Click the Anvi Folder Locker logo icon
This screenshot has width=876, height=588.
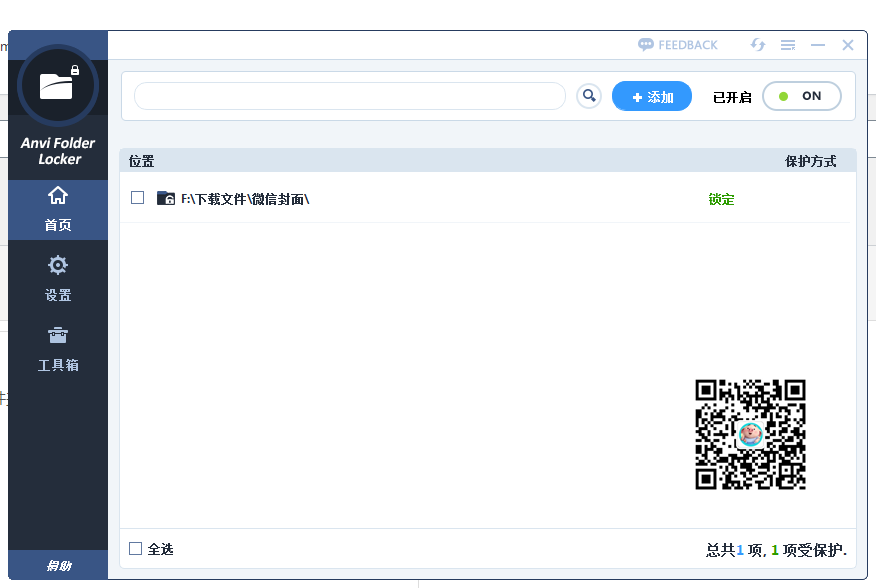tap(58, 86)
